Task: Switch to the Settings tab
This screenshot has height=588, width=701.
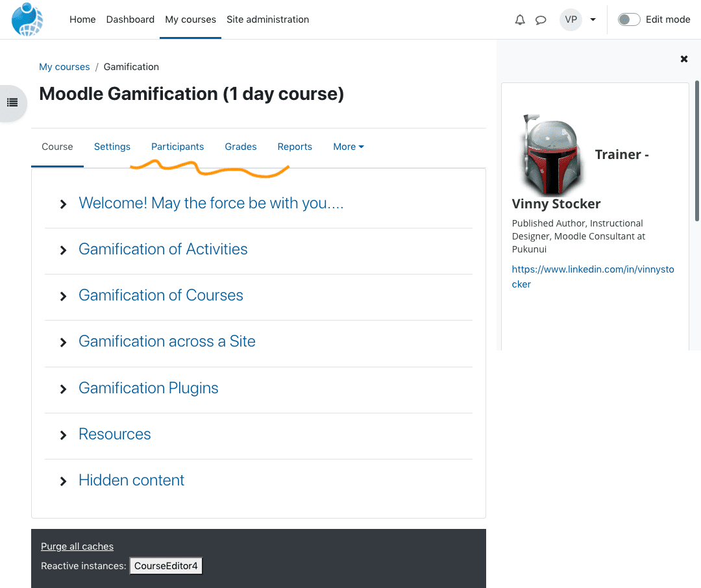Action: (112, 147)
